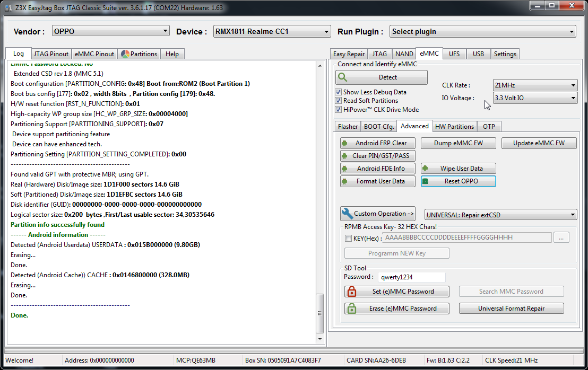Run Custom Operation wrench button
The image size is (588, 370).
pos(377,214)
